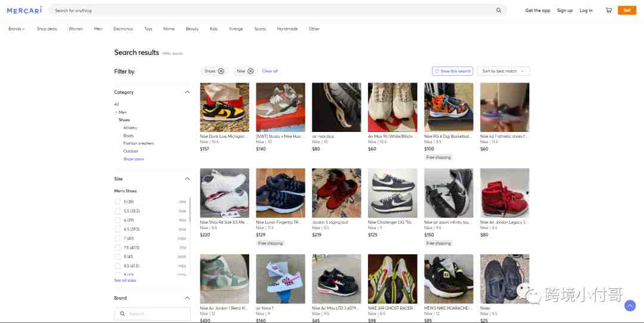Click the magnifier icon in the Brand search box
This screenshot has height=323, width=644.
tap(122, 313)
